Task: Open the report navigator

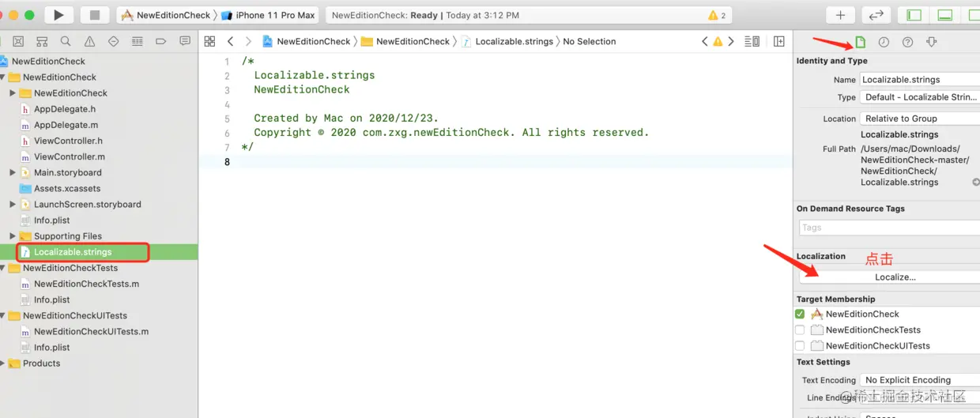Action: [185, 41]
